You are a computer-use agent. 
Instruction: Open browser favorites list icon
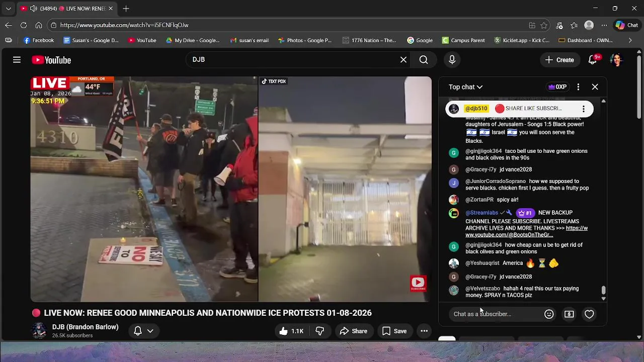click(574, 25)
